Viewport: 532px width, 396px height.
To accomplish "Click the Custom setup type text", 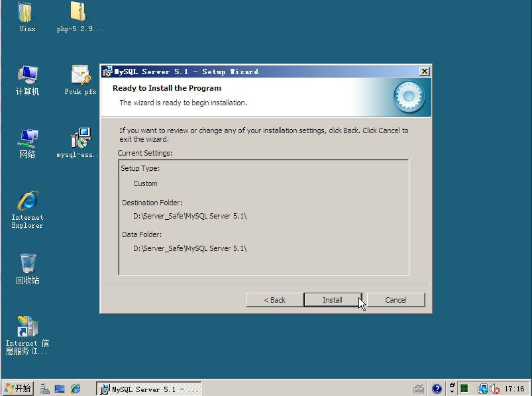I will [x=145, y=183].
